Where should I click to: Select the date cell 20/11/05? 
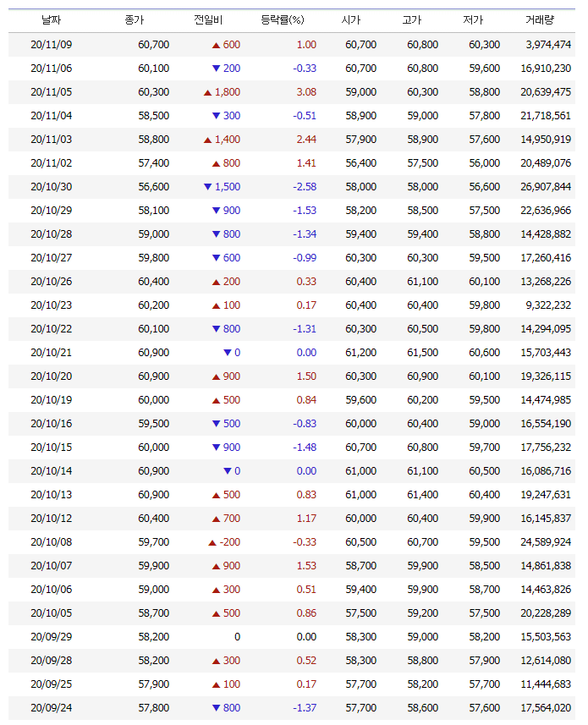click(x=52, y=92)
